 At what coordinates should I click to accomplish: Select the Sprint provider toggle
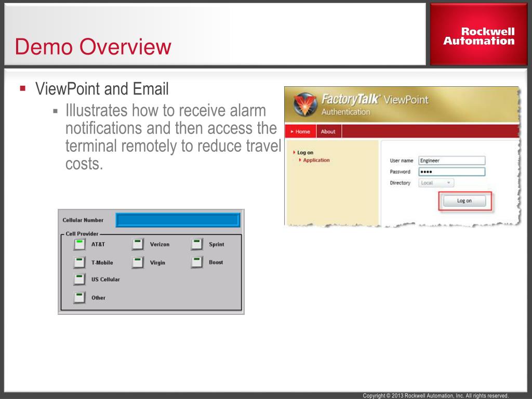pyautogui.click(x=197, y=244)
